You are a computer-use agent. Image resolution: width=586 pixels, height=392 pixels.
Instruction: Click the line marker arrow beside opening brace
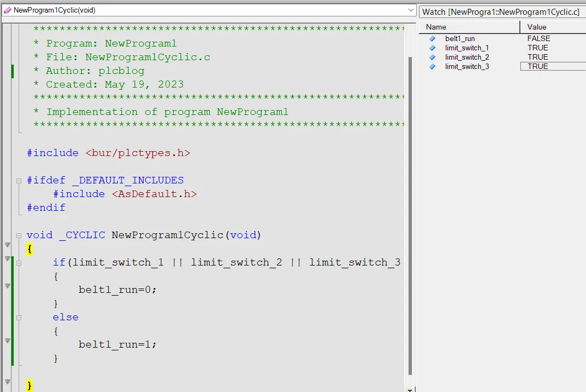[x=8, y=245]
